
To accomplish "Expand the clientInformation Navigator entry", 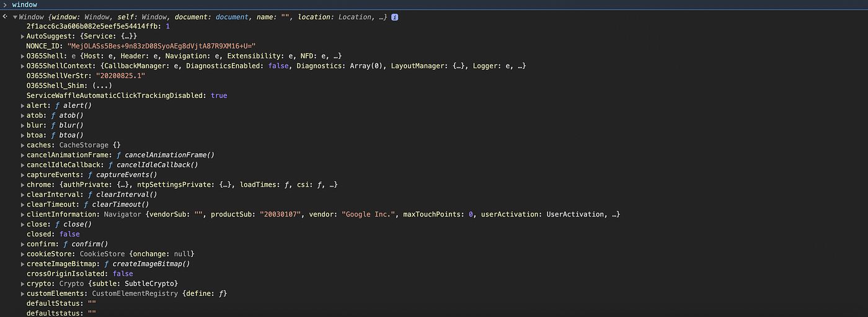I will click(22, 215).
